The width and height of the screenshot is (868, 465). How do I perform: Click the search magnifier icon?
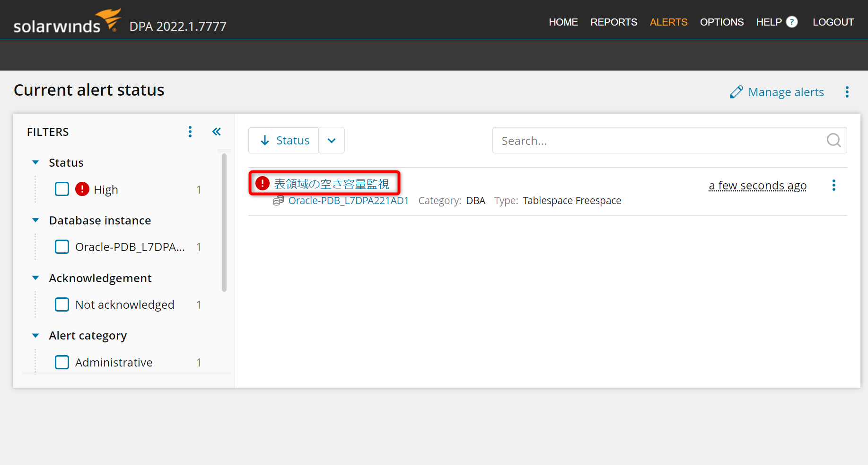pos(833,140)
